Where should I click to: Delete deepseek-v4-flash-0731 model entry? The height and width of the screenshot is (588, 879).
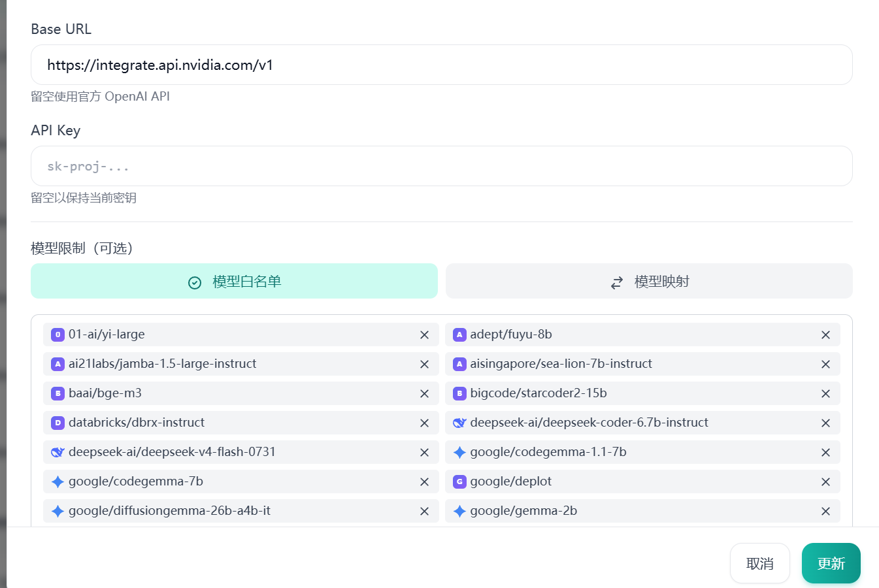[x=424, y=452]
